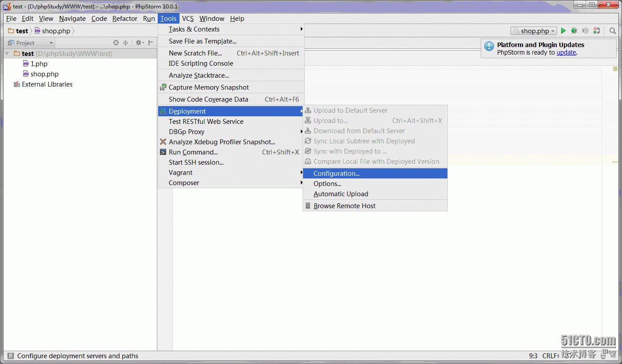This screenshot has height=364, width=622.
Task: Expand DBGp Proxy submenu
Action: tap(231, 131)
